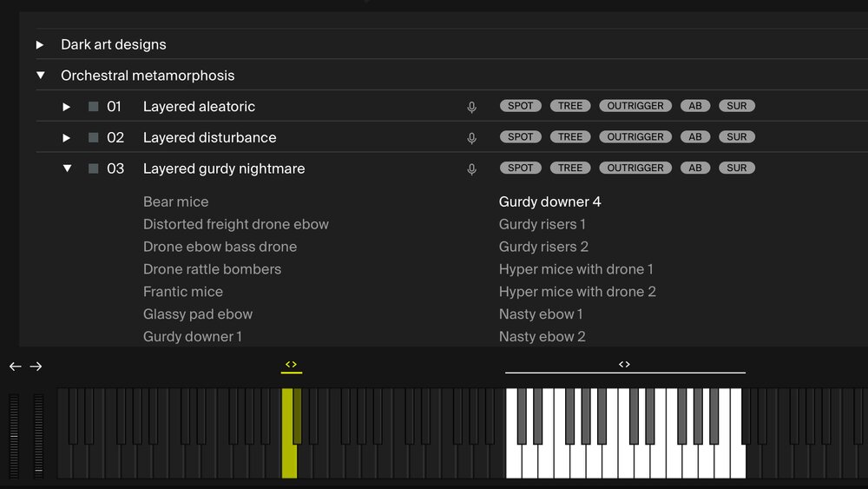Screen dimensions: 868x489
Task: Click the left arrow keyboard shift icon
Action: pyautogui.click(x=15, y=367)
